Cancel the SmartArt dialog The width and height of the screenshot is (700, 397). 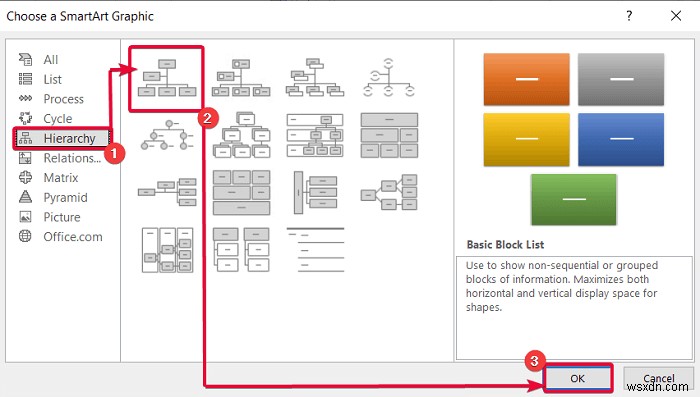point(658,379)
